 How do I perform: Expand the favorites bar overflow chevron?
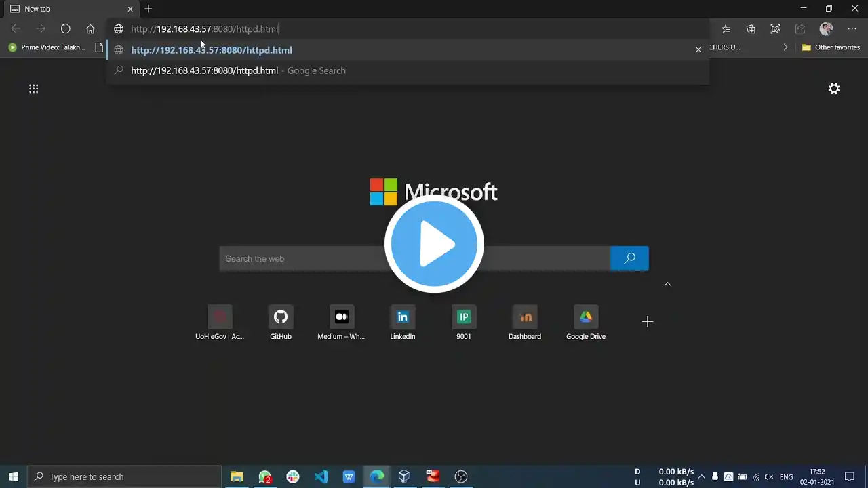[785, 47]
